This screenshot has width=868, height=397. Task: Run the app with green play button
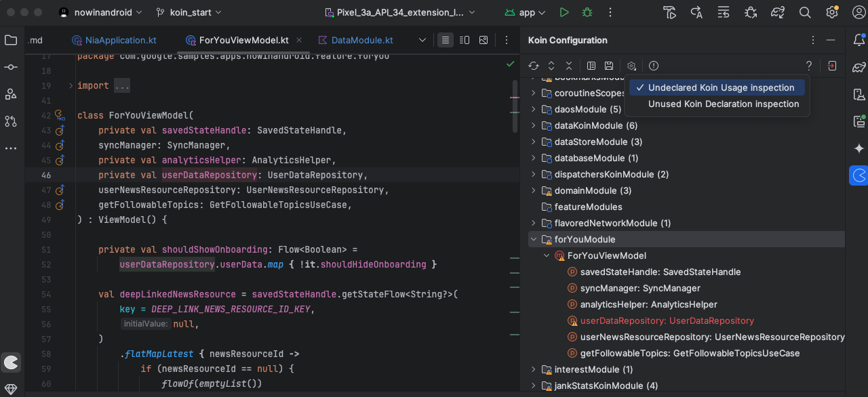click(x=564, y=12)
